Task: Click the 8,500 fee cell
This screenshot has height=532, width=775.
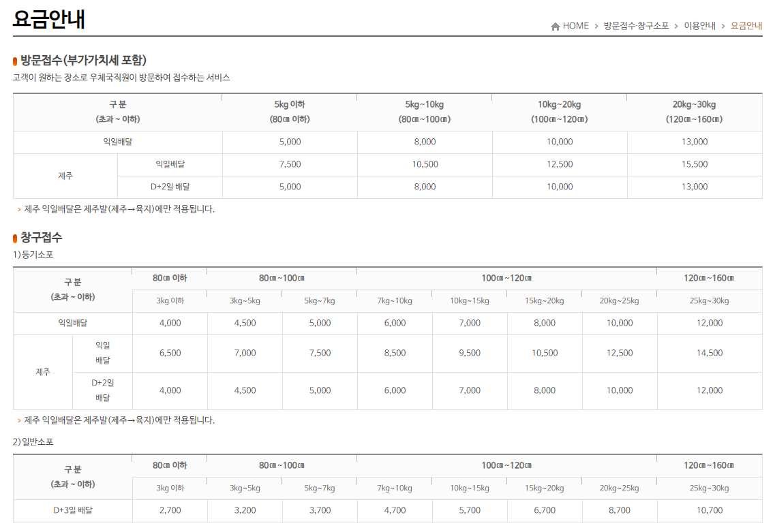Action: click(395, 353)
